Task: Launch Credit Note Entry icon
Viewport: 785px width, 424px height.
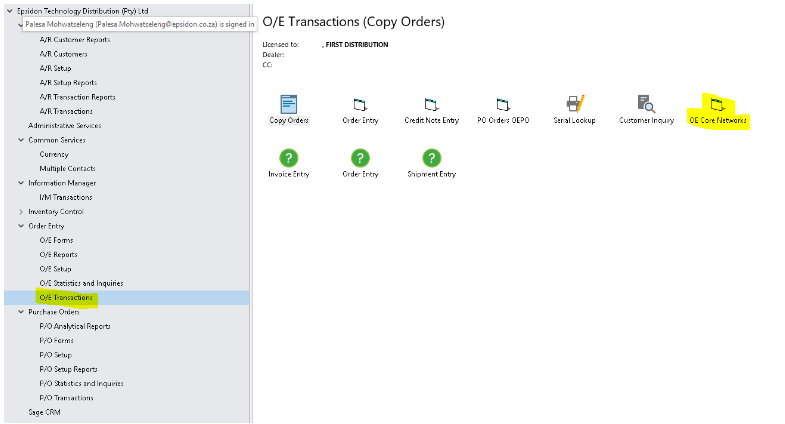Action: (431, 104)
